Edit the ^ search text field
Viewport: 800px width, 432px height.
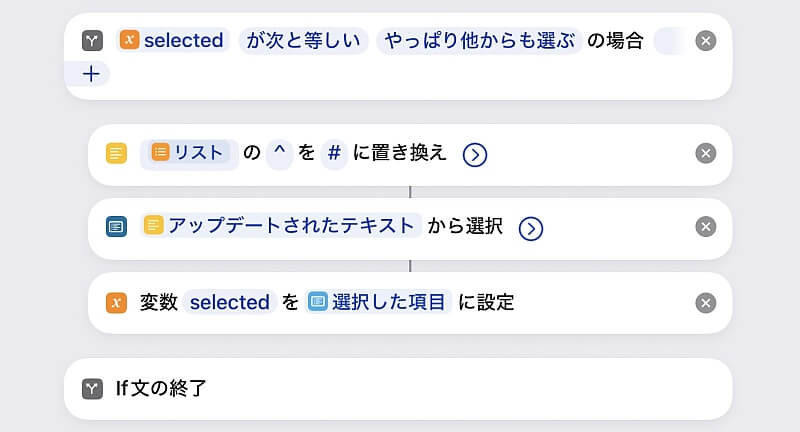coord(280,153)
